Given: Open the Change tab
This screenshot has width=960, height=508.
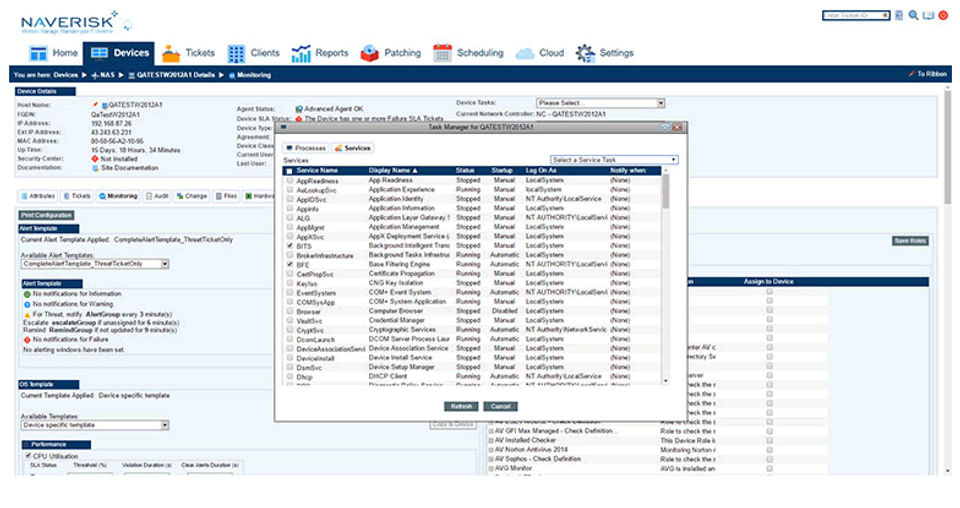Looking at the screenshot, I should point(192,196).
